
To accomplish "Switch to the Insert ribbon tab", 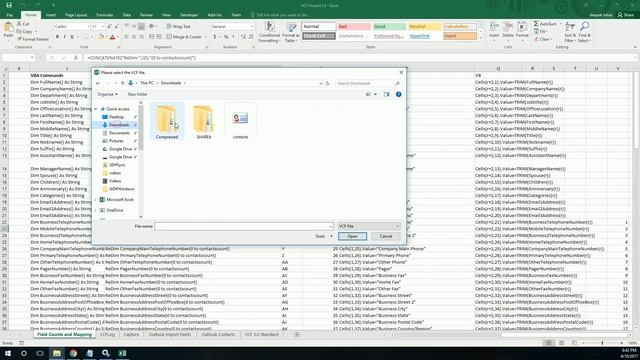I will [x=51, y=15].
